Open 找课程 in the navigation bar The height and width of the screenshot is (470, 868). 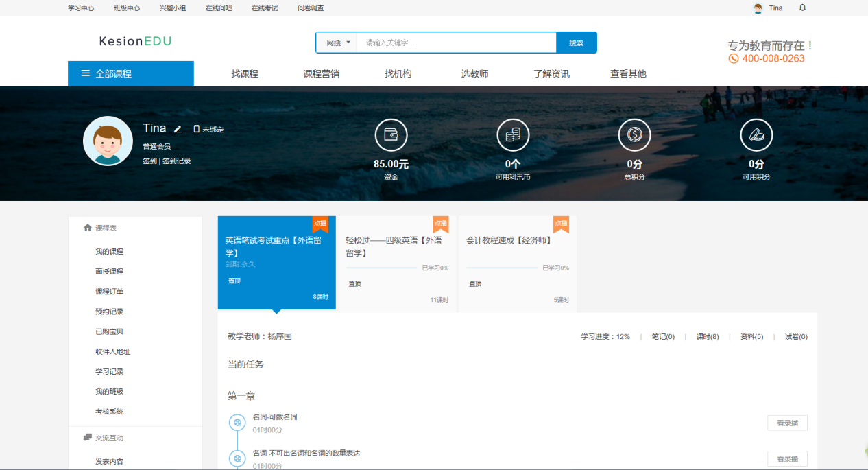click(245, 74)
